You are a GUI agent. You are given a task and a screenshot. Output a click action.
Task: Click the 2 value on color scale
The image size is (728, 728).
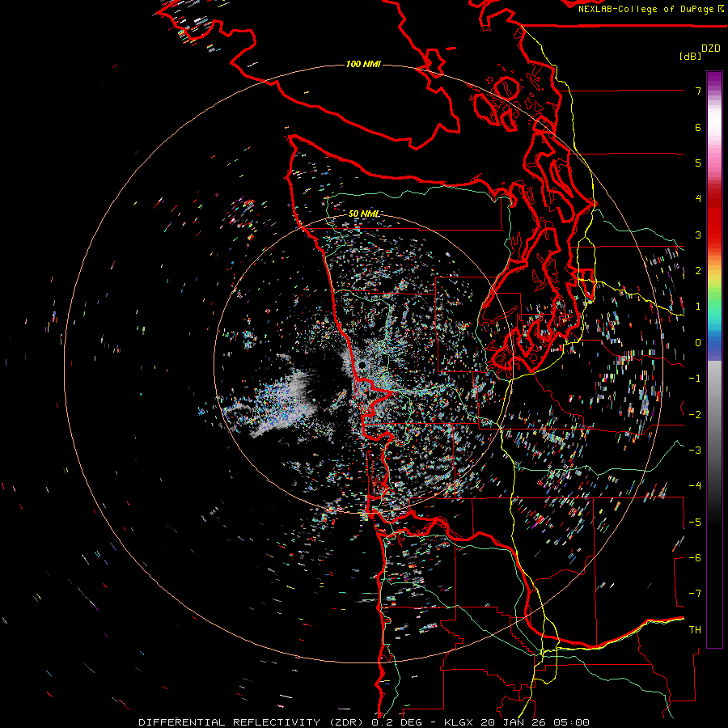click(698, 271)
